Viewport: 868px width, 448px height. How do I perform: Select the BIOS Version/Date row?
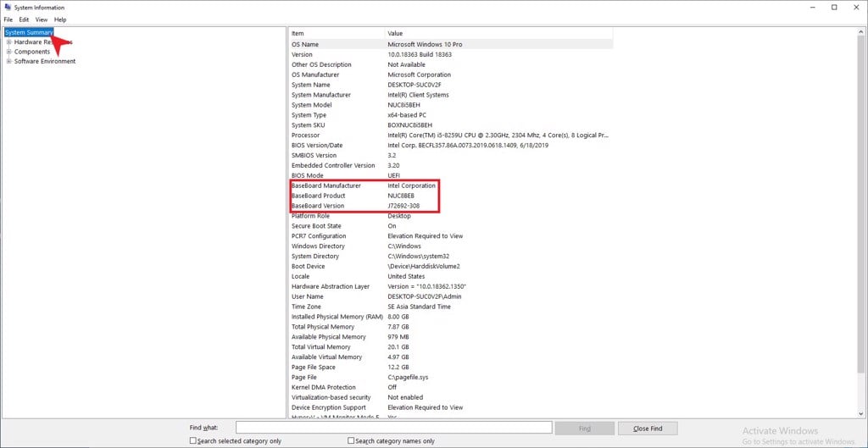point(451,145)
